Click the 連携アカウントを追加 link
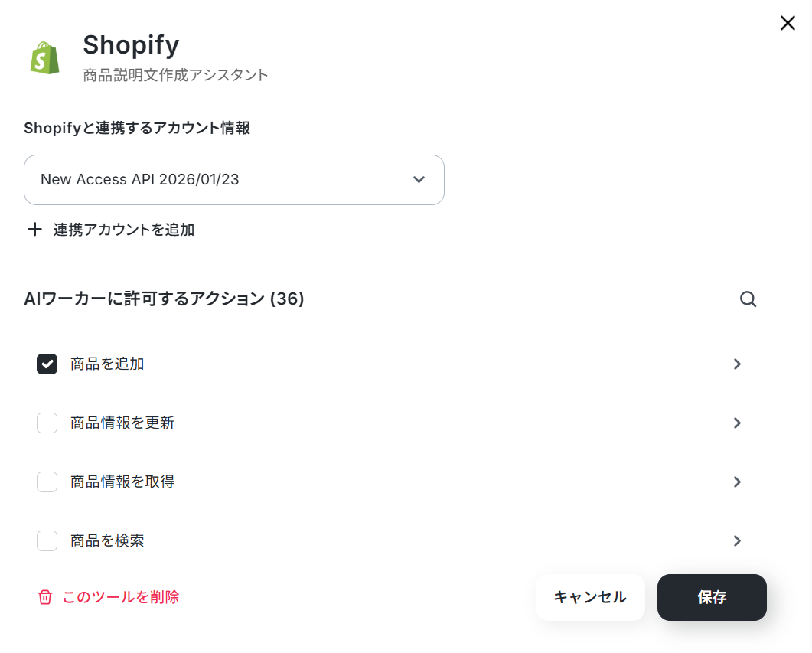Viewport: 812px width, 653px height. (x=124, y=230)
